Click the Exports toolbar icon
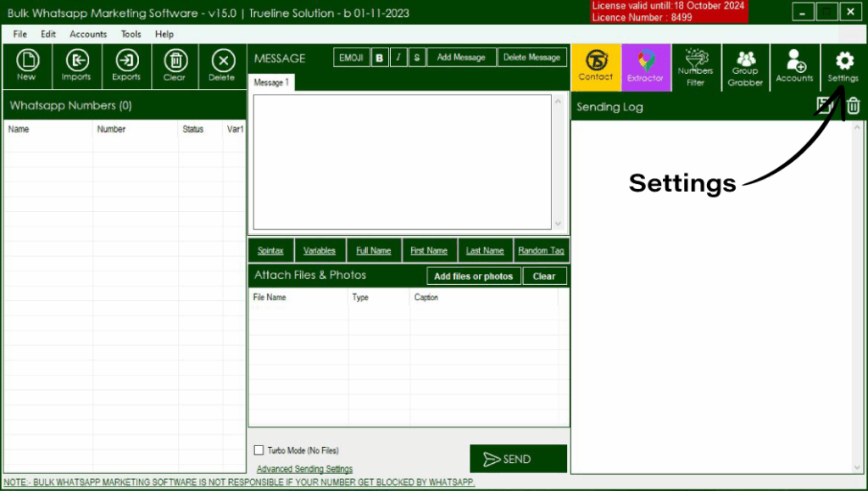868x491 pixels. point(125,64)
